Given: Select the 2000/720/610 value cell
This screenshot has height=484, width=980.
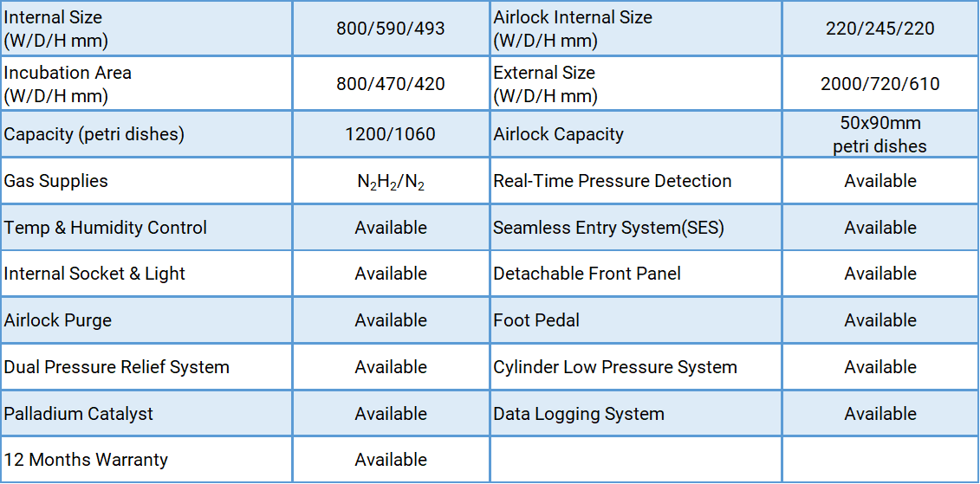Looking at the screenshot, I should point(880,84).
